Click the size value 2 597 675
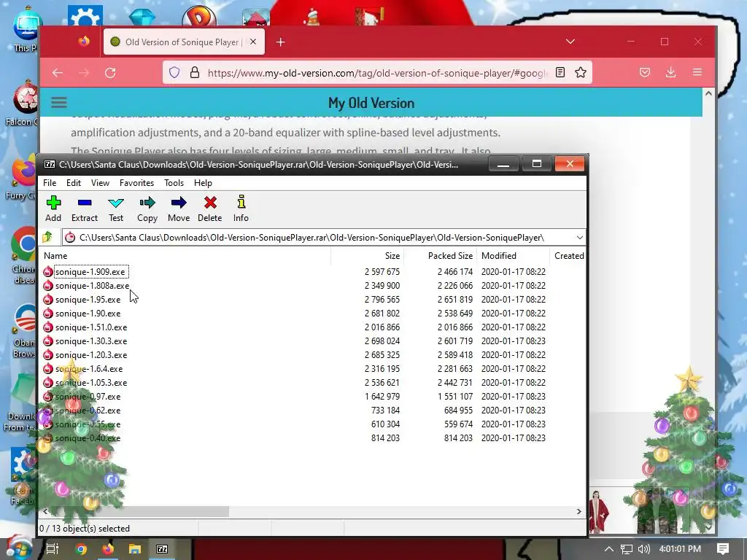Screen dimensions: 747x560 [x=382, y=272]
